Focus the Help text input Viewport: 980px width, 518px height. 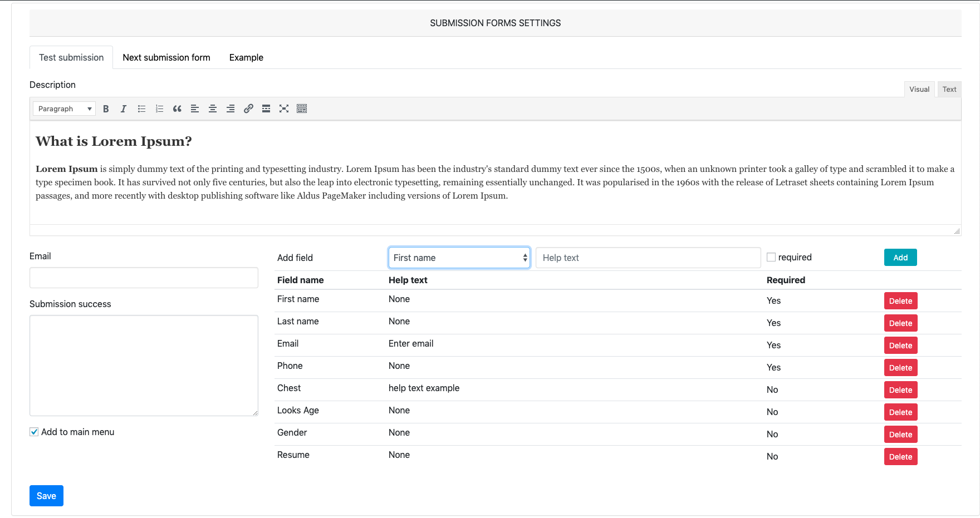pos(648,258)
